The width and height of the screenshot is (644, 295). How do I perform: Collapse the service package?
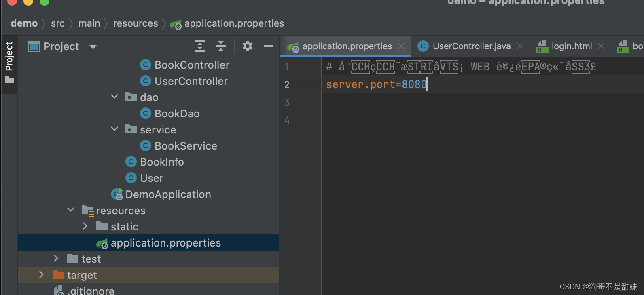(x=114, y=129)
